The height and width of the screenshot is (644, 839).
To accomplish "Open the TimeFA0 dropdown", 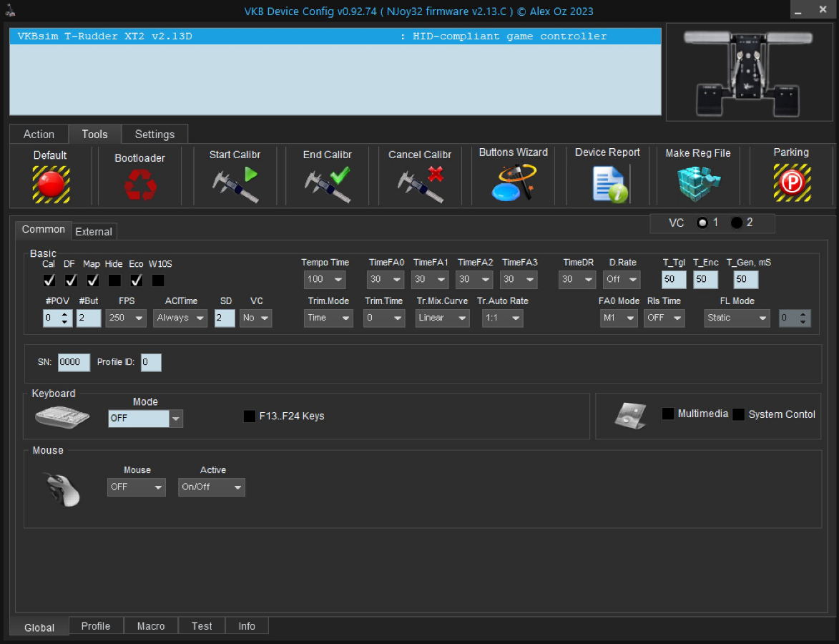I will [386, 280].
